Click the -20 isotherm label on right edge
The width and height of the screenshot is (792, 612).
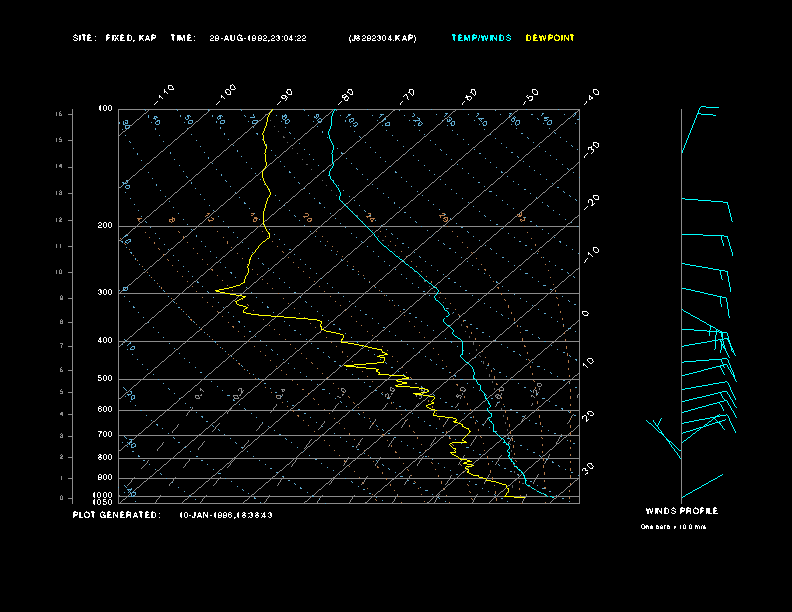[591, 202]
